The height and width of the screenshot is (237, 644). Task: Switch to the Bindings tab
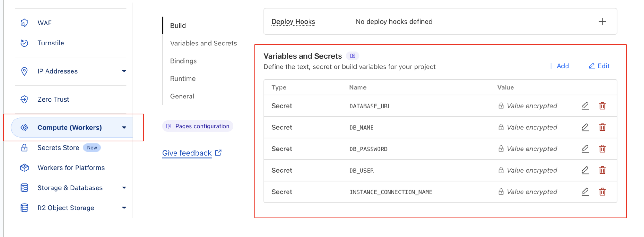[x=184, y=61]
